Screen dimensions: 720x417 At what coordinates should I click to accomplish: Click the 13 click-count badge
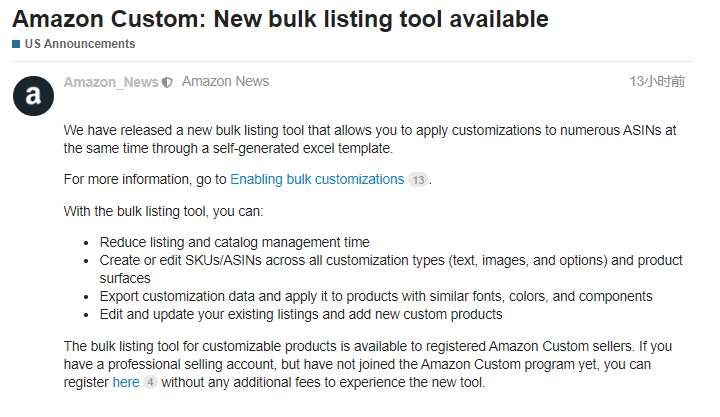pos(418,180)
